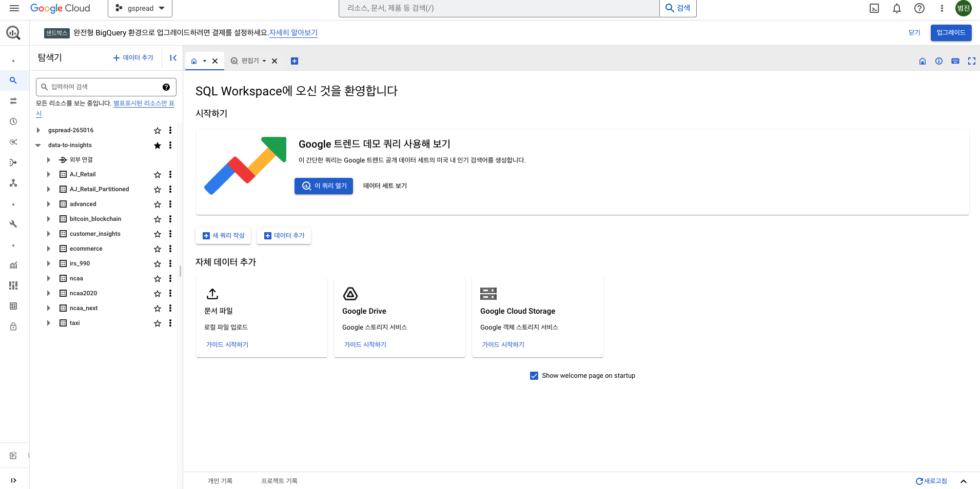Click 데이터 추가 in explorer header
The height and width of the screenshot is (489, 980).
(x=133, y=58)
